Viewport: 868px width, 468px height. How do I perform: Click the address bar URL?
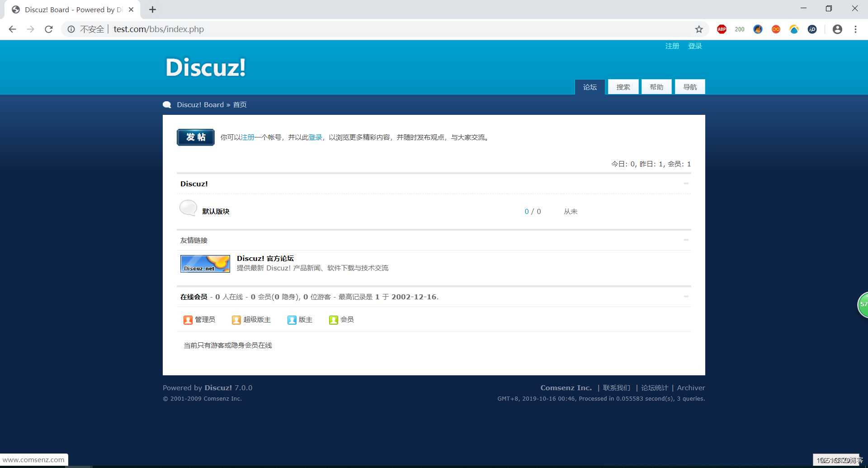159,29
